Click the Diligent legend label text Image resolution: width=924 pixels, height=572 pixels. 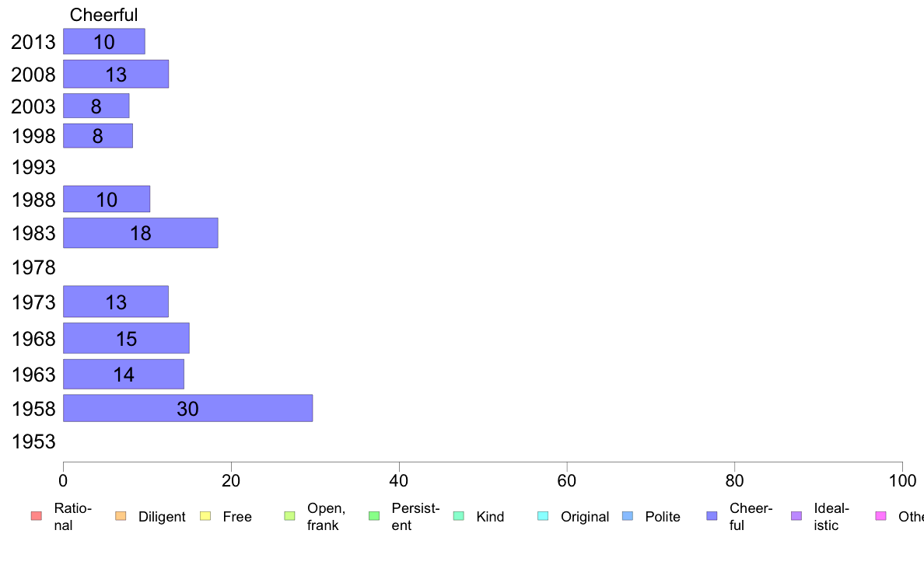point(162,517)
